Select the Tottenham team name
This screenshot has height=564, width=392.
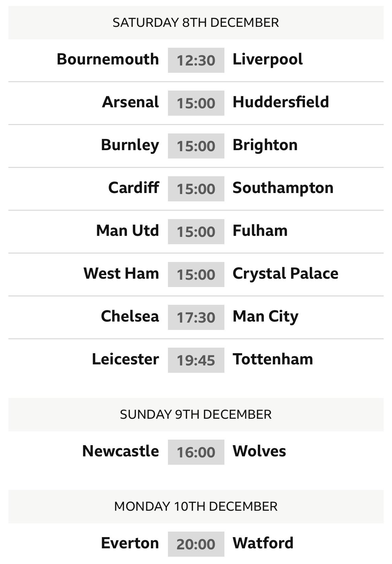(x=273, y=359)
